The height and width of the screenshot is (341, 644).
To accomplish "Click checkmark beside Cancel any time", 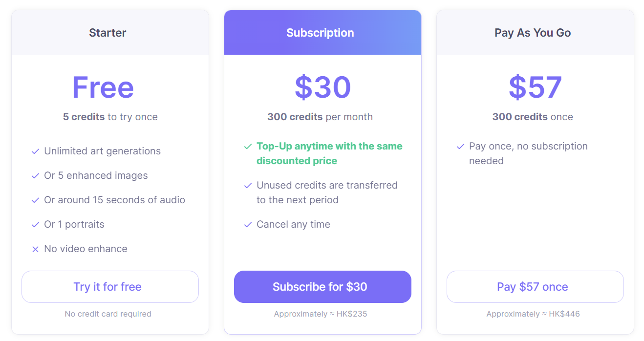I will pyautogui.click(x=248, y=225).
